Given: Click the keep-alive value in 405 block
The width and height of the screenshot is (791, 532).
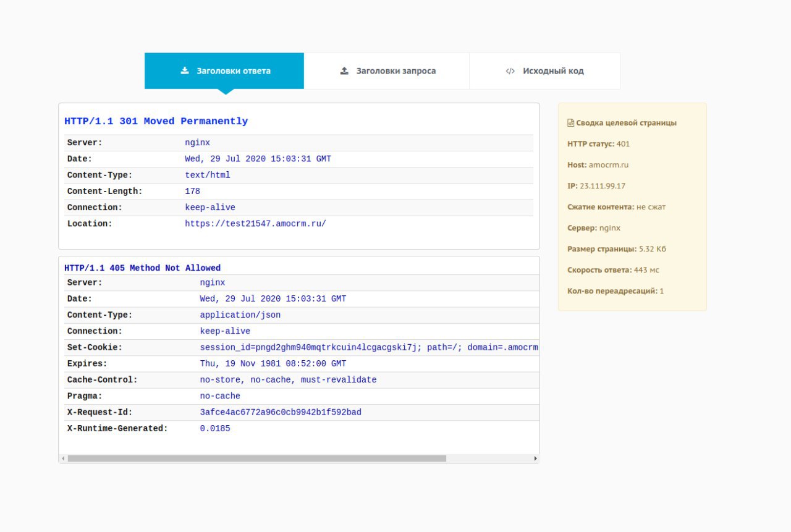Looking at the screenshot, I should tap(225, 331).
